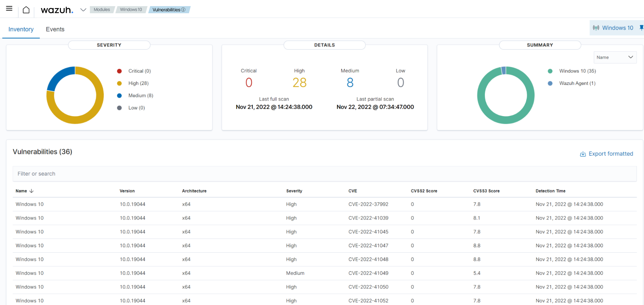Sort by CVSS2 Score column
Screen dimensions: 644x305
click(424, 191)
